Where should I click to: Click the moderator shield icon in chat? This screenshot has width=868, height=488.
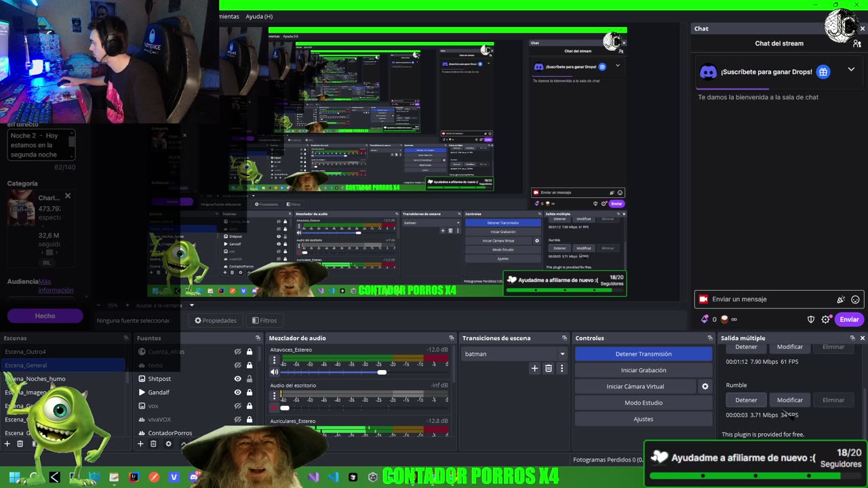click(811, 319)
